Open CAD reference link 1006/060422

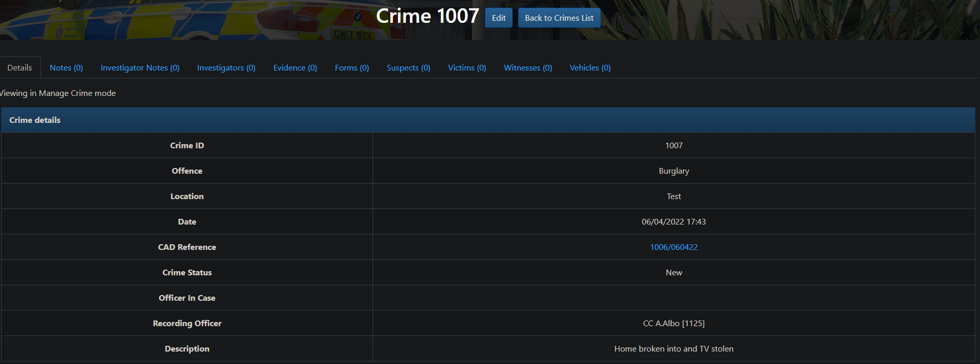[674, 247]
